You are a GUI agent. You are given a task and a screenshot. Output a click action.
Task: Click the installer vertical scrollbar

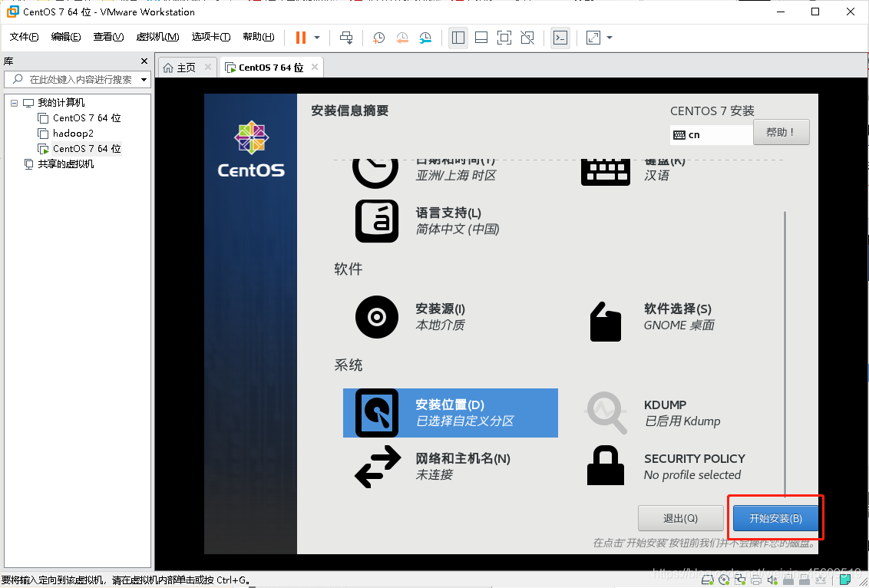point(785,355)
